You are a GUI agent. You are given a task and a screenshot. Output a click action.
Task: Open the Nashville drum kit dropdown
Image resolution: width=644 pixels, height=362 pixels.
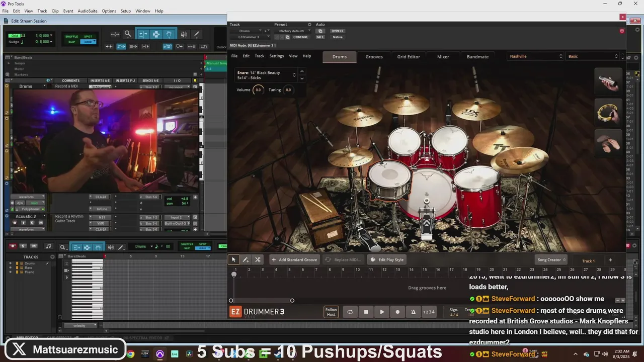pyautogui.click(x=535, y=56)
